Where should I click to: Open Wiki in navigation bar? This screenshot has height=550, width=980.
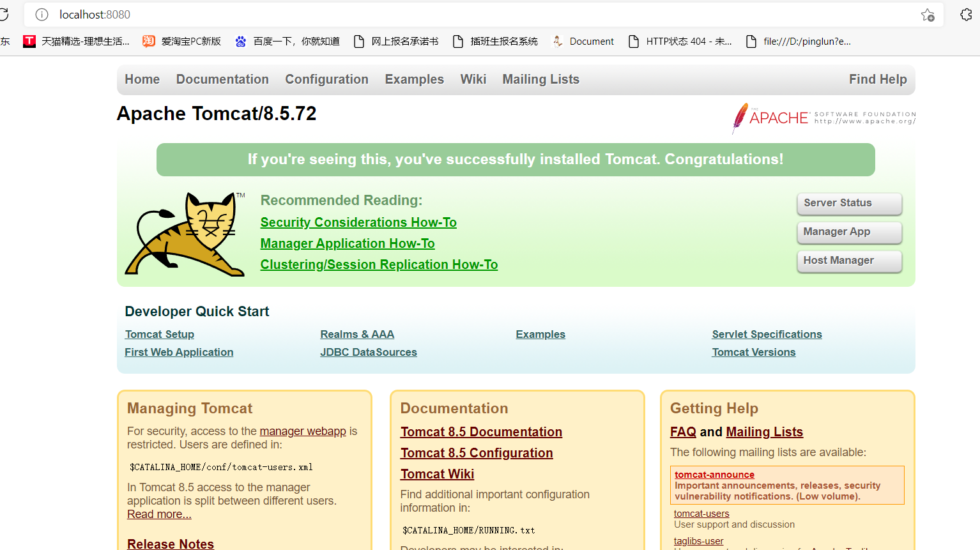coord(473,79)
